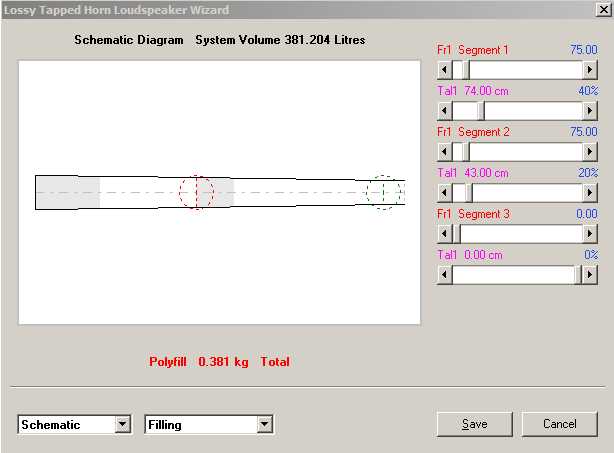Click right arrow of Tal1 74.00 cm slider

tap(590, 111)
